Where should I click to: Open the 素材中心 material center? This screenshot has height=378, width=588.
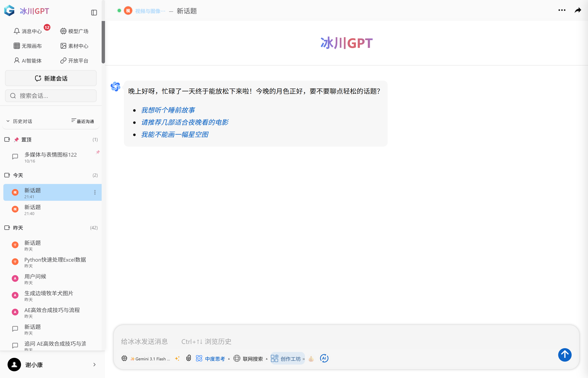click(x=74, y=46)
